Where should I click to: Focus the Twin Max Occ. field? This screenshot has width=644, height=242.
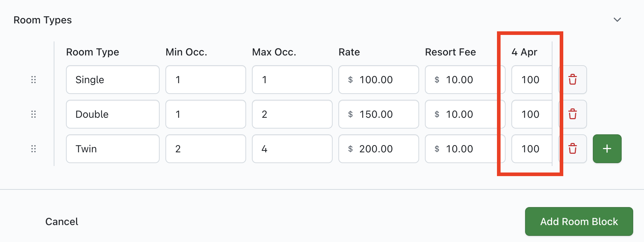coord(292,149)
